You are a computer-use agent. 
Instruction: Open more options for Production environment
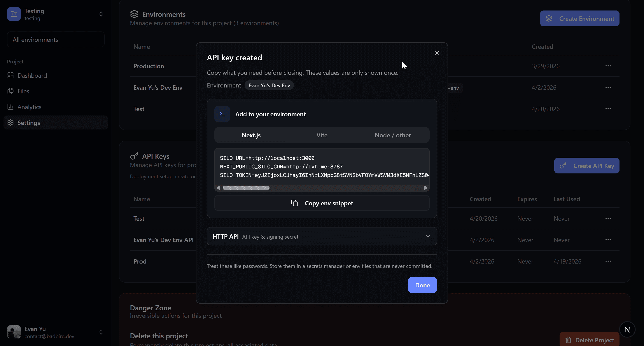click(x=608, y=66)
